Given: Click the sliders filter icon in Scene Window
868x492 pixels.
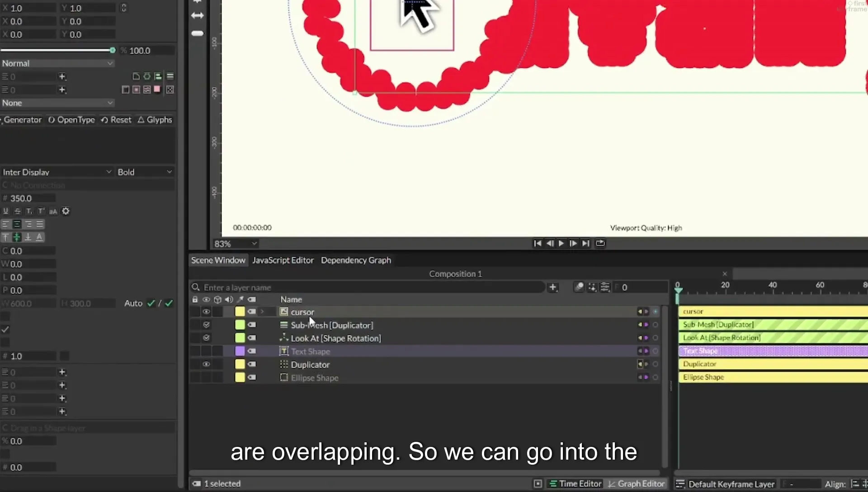Looking at the screenshot, I should coord(605,287).
